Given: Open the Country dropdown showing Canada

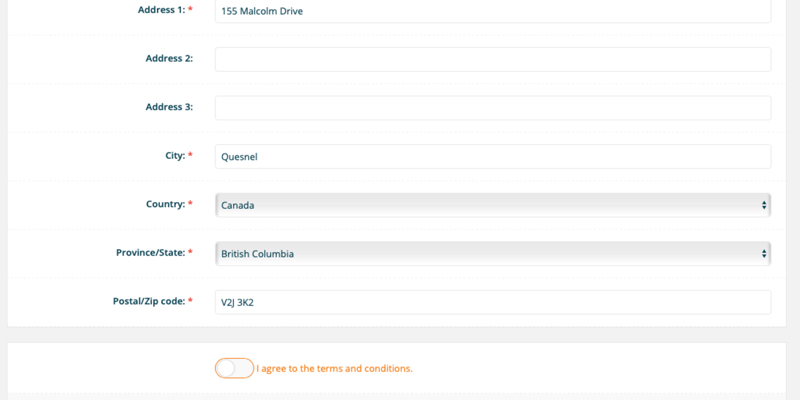Looking at the screenshot, I should (493, 205).
